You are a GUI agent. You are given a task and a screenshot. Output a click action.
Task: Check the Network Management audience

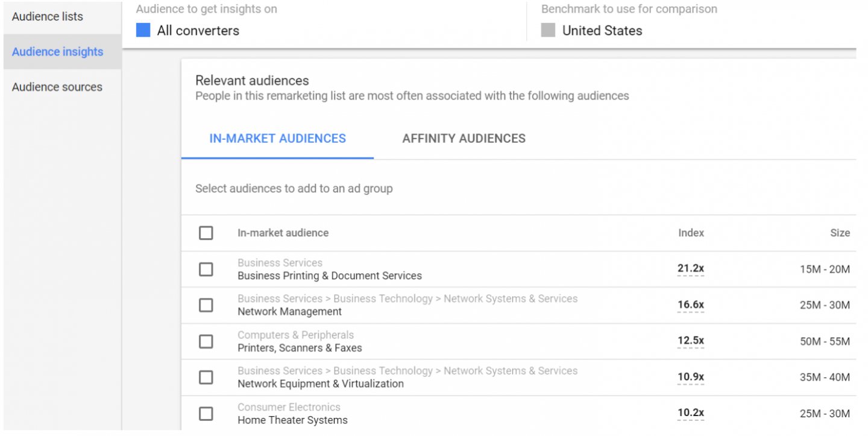tap(206, 305)
